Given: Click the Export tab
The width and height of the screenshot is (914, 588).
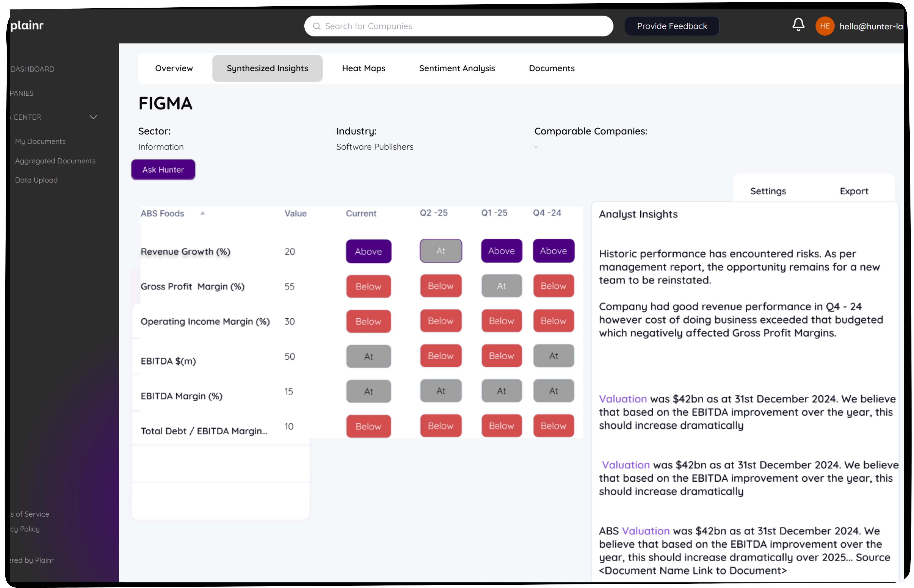Looking at the screenshot, I should point(854,191).
